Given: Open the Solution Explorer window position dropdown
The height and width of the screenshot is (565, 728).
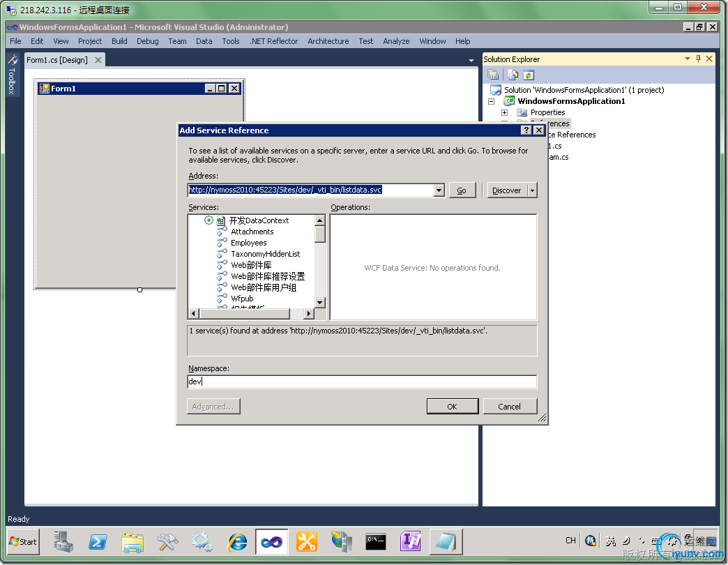Looking at the screenshot, I should coord(688,59).
